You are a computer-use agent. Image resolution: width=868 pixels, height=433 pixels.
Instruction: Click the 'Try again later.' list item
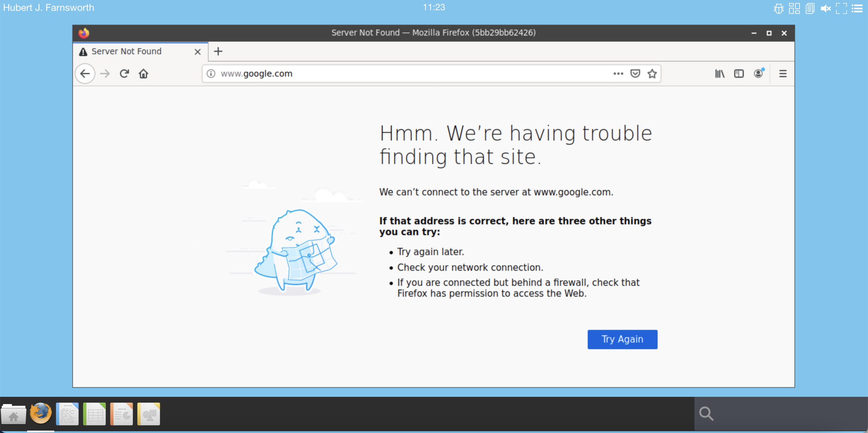(x=430, y=251)
